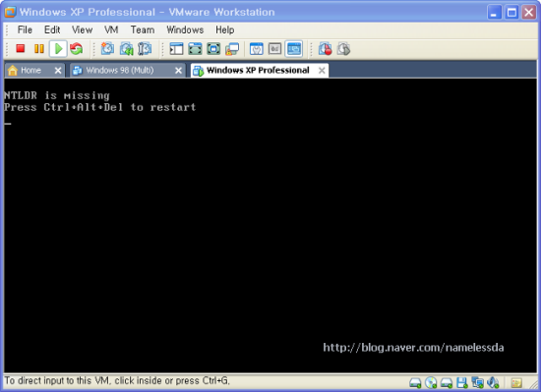Open the Snapshot Manager wrench icon

145,48
